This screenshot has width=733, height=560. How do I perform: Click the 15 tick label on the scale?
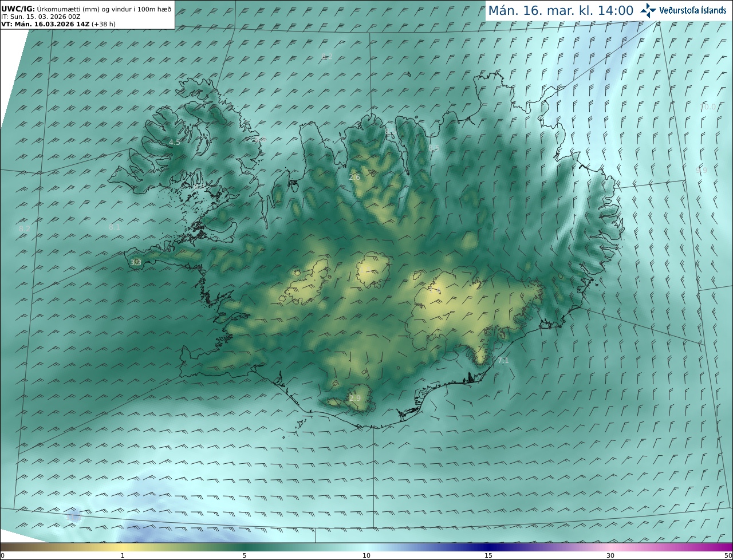pos(488,556)
